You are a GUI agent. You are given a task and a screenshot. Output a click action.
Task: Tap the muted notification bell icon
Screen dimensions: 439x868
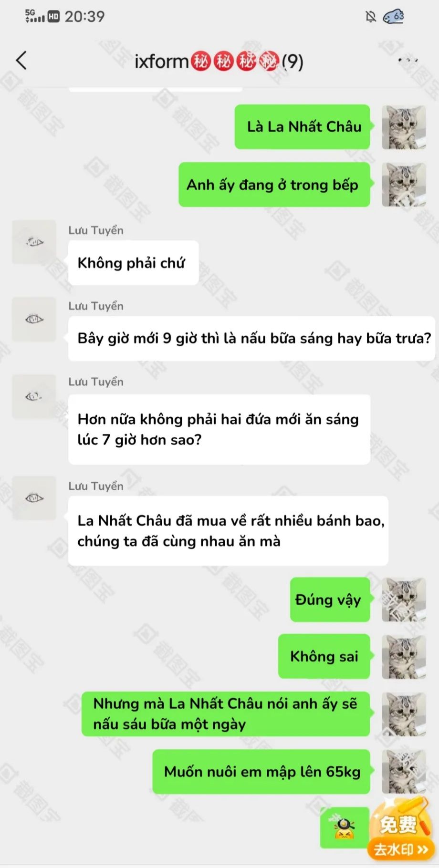(370, 17)
